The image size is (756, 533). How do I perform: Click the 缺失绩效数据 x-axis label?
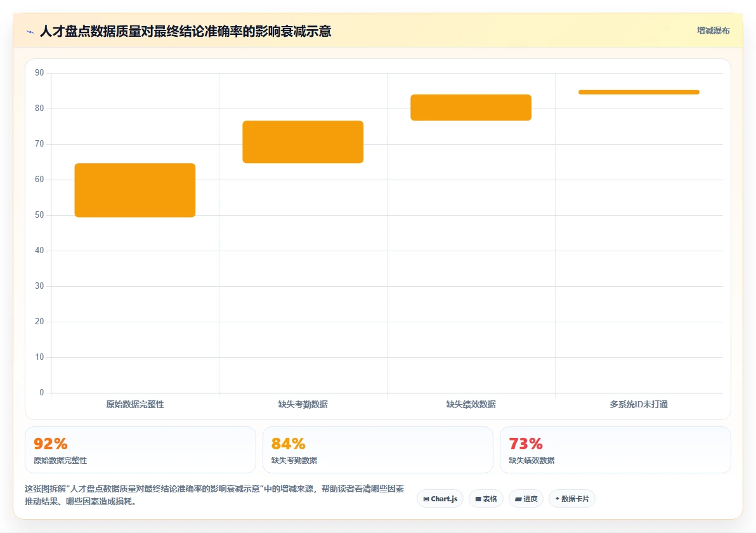471,404
